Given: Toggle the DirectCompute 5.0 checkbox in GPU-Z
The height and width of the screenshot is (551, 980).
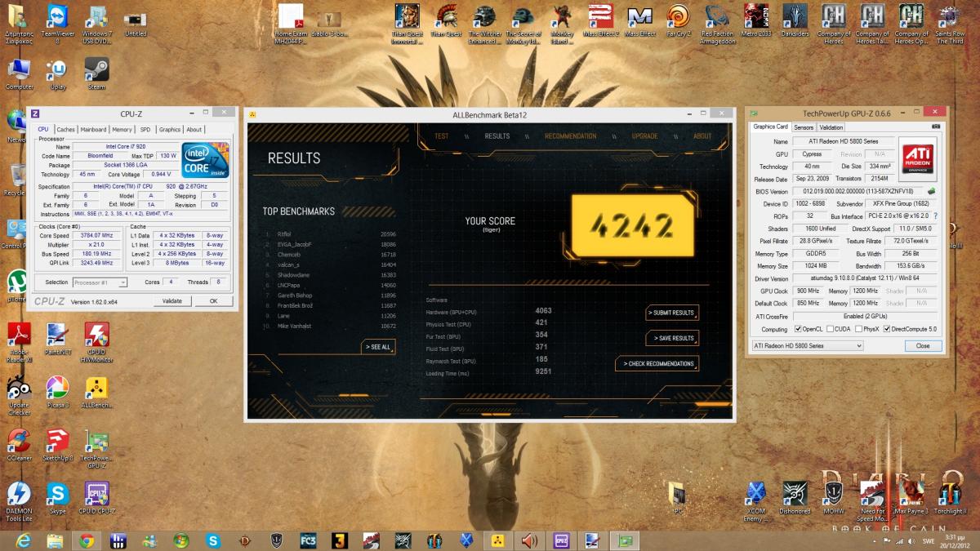Looking at the screenshot, I should tap(888, 329).
